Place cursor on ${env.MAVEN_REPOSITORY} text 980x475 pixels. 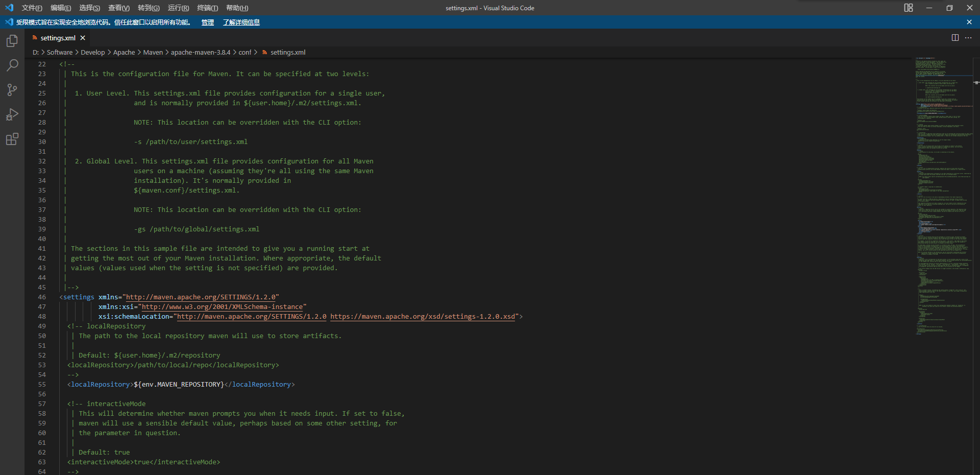click(x=179, y=385)
